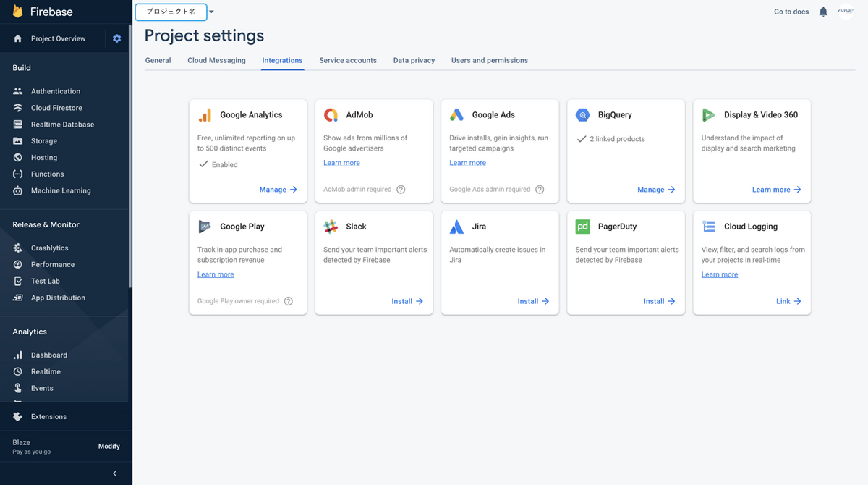Viewport: 868px width, 485px height.
Task: Open the AdMob Learn more link
Action: (x=341, y=163)
